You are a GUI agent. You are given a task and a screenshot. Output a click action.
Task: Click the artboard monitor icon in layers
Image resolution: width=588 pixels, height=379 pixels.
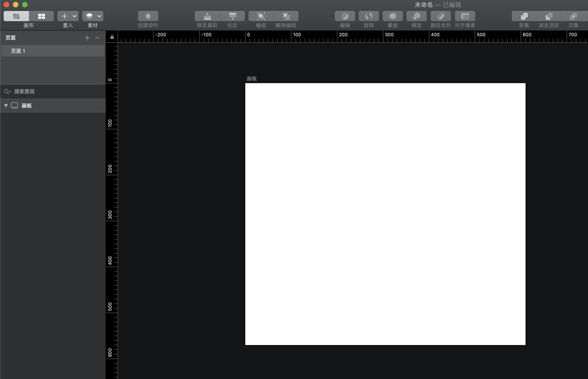pyautogui.click(x=14, y=106)
